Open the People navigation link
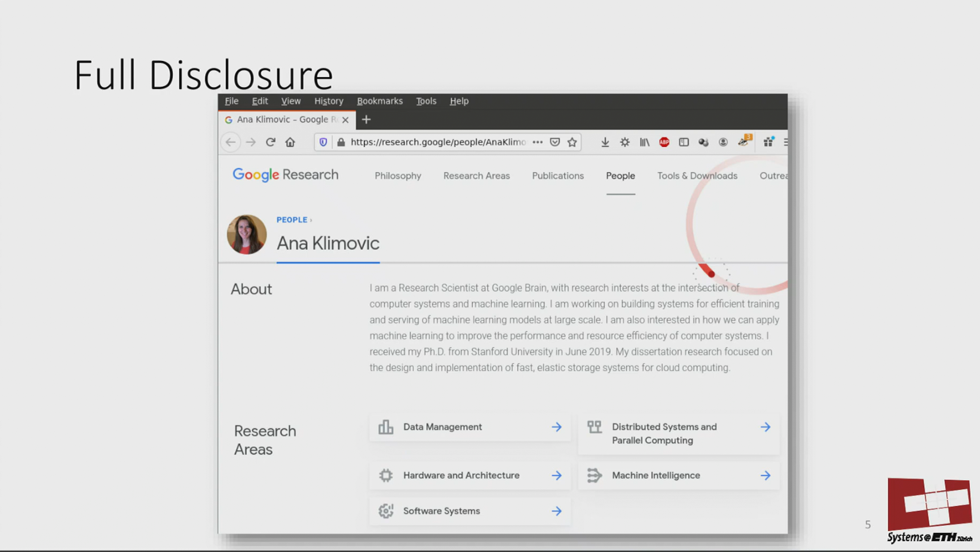 [621, 176]
